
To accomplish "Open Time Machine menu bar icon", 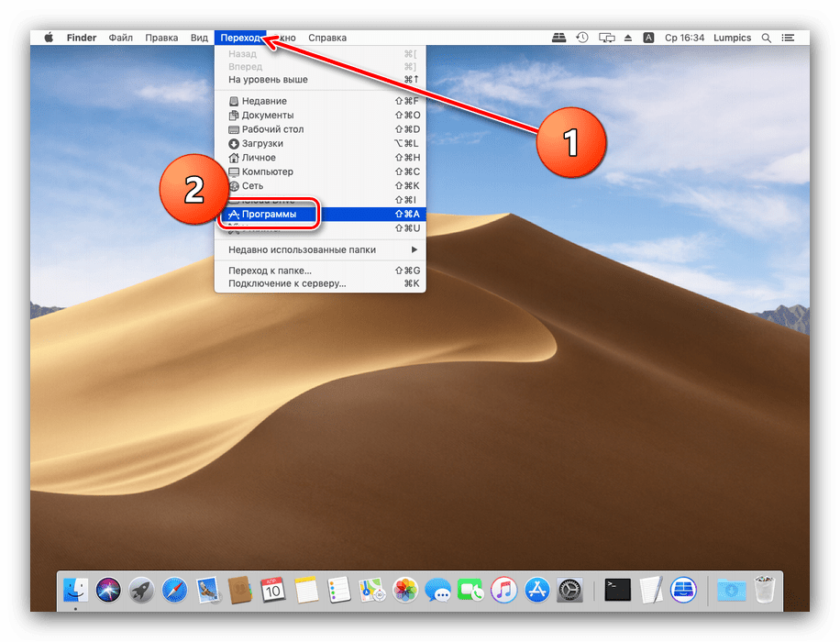I will (582, 38).
